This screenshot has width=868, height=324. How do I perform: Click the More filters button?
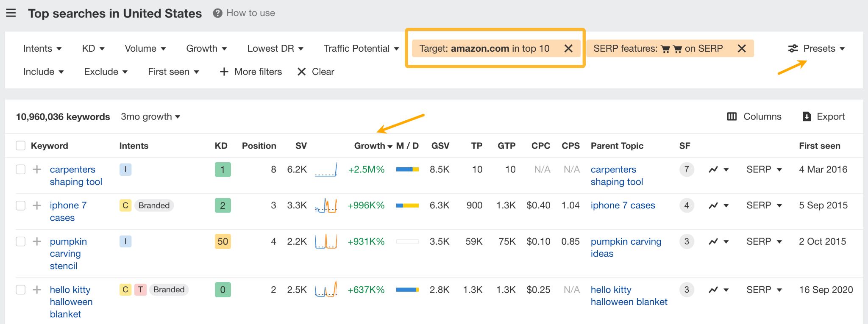(251, 72)
